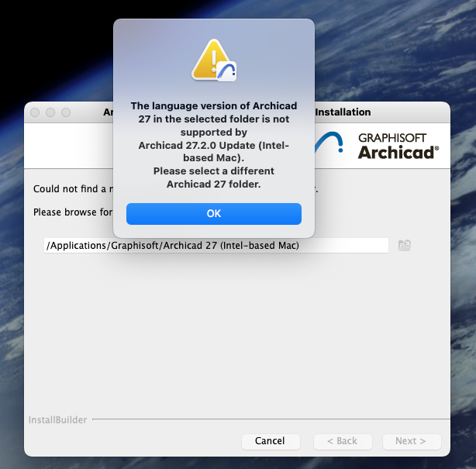Click the Back button in the installer
The width and height of the screenshot is (476, 469).
[343, 441]
